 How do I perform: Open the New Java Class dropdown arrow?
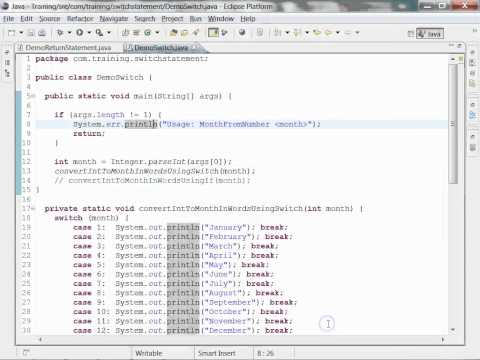(x=157, y=33)
